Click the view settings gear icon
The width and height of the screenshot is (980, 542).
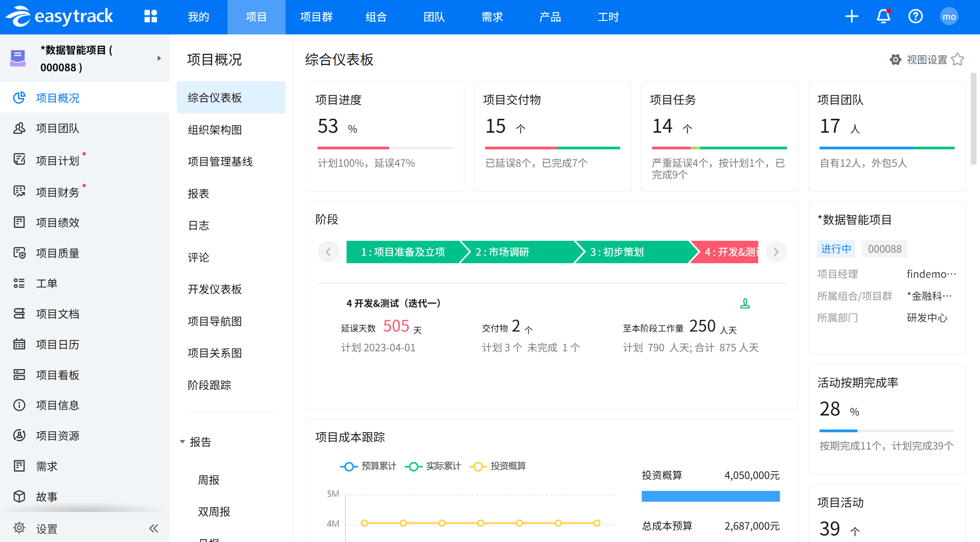(x=895, y=60)
